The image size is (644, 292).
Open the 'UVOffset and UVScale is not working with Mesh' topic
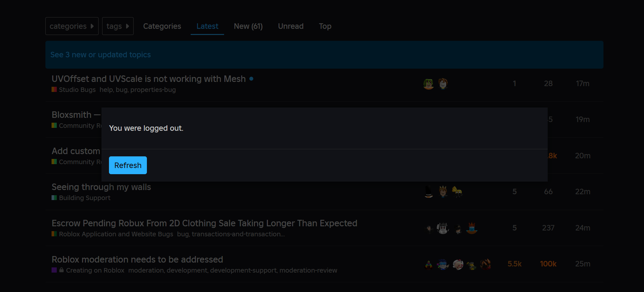pos(149,79)
